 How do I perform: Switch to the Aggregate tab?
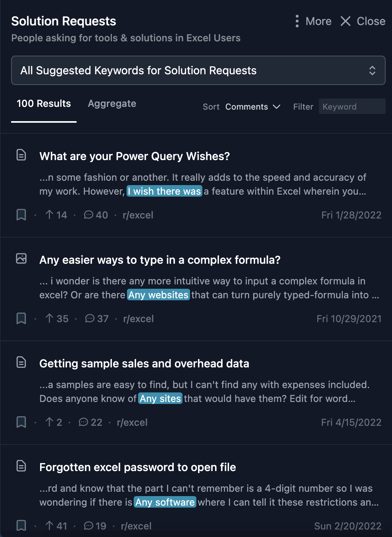coord(112,104)
